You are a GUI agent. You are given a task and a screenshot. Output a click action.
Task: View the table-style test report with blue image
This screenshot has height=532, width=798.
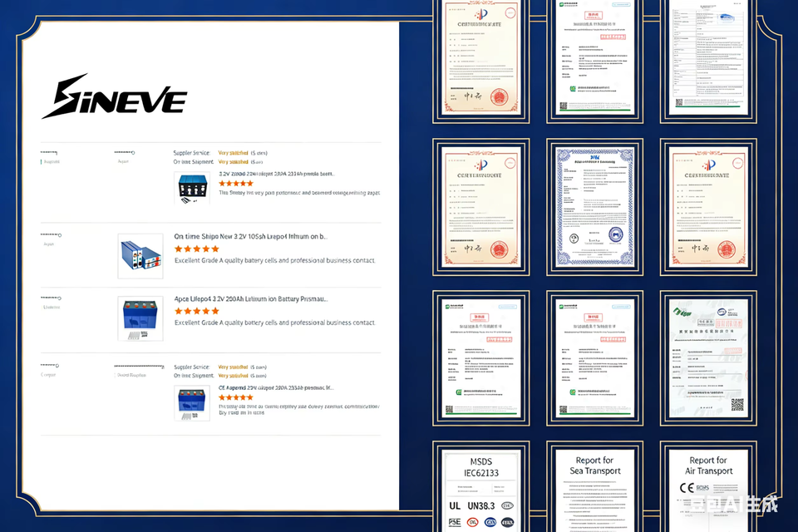tap(708, 57)
